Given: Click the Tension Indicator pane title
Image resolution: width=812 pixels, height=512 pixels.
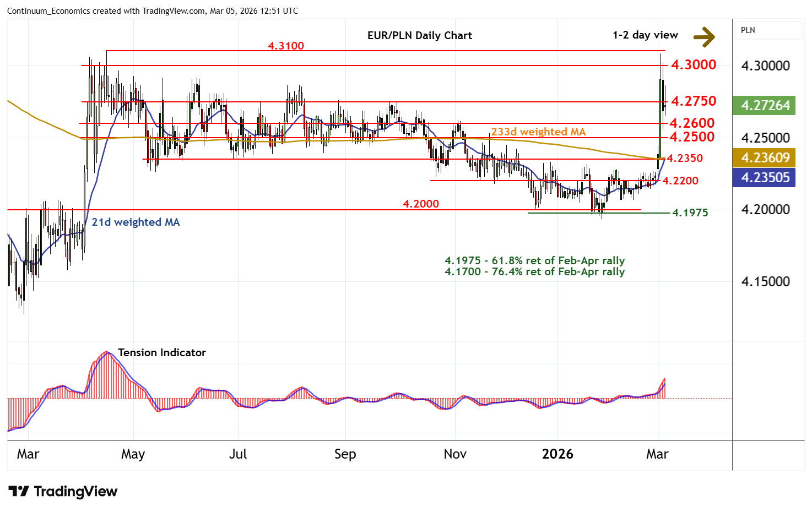Looking at the screenshot, I should tap(161, 352).
